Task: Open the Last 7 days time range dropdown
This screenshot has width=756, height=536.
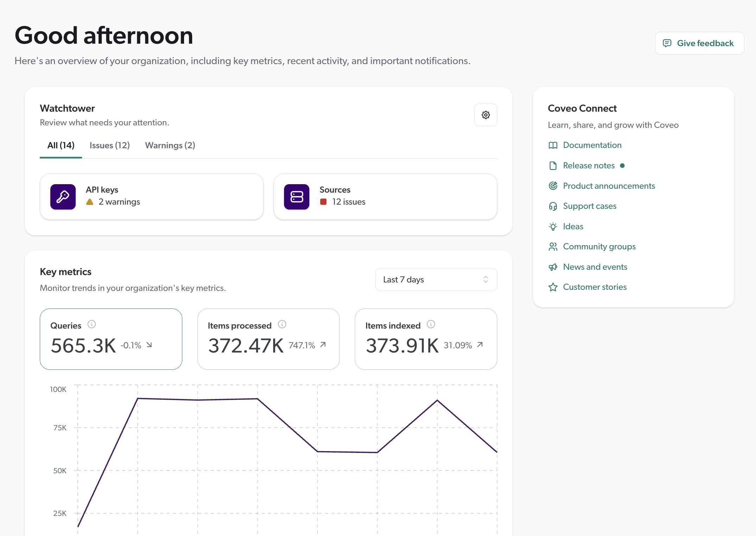Action: [x=436, y=279]
